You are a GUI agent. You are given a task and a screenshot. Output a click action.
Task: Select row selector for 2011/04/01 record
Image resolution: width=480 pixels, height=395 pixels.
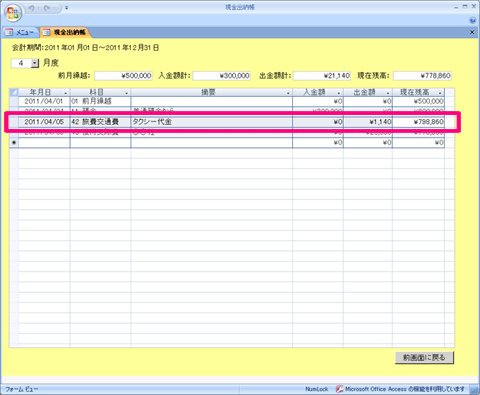(14, 101)
